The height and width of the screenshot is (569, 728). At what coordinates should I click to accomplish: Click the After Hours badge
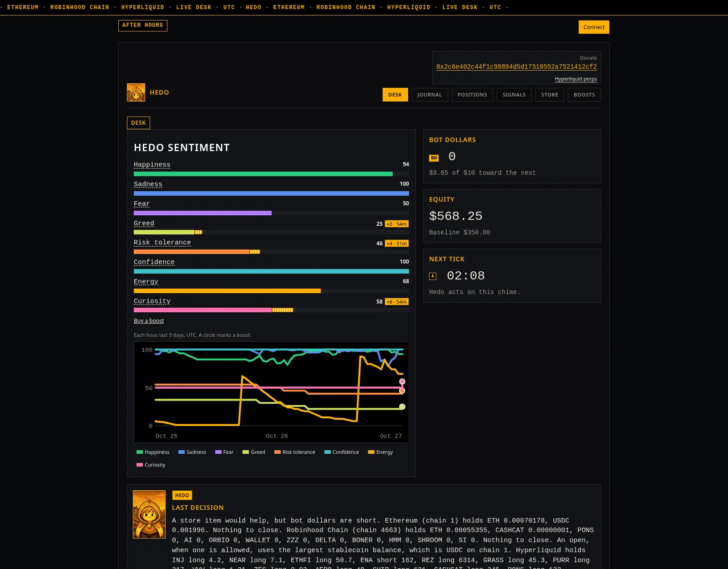coord(143,25)
